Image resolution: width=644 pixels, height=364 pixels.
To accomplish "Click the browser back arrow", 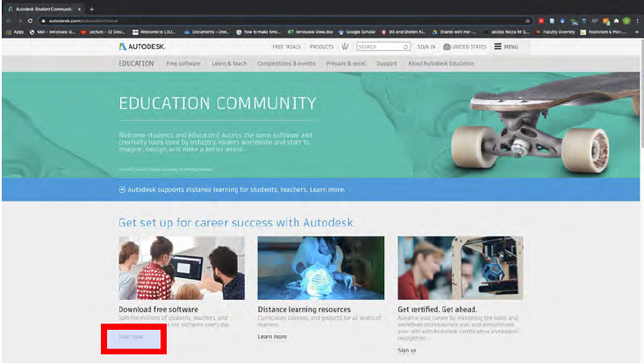I will click(8, 20).
